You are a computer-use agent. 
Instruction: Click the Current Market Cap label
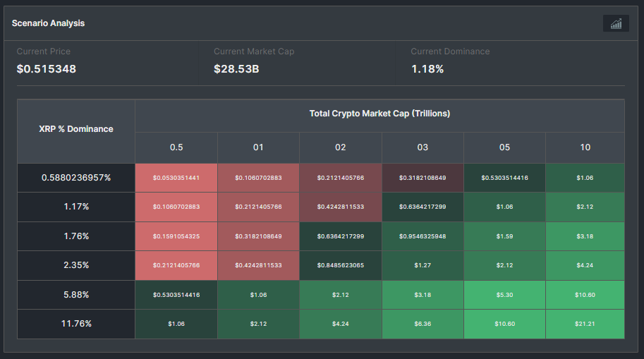[x=254, y=51]
